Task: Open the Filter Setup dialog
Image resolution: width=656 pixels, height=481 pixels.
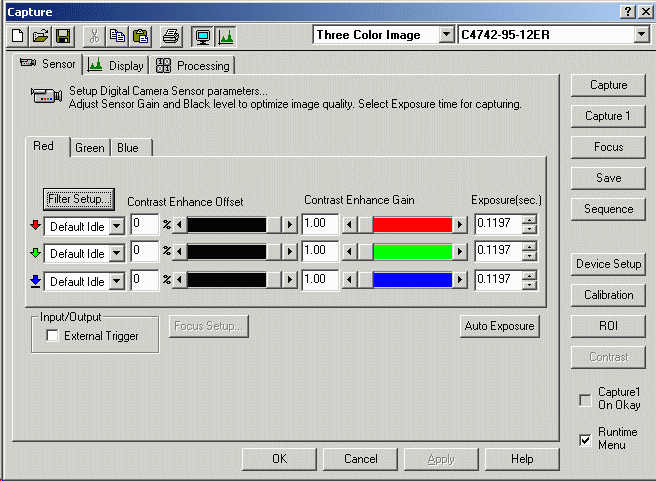Action: click(80, 198)
